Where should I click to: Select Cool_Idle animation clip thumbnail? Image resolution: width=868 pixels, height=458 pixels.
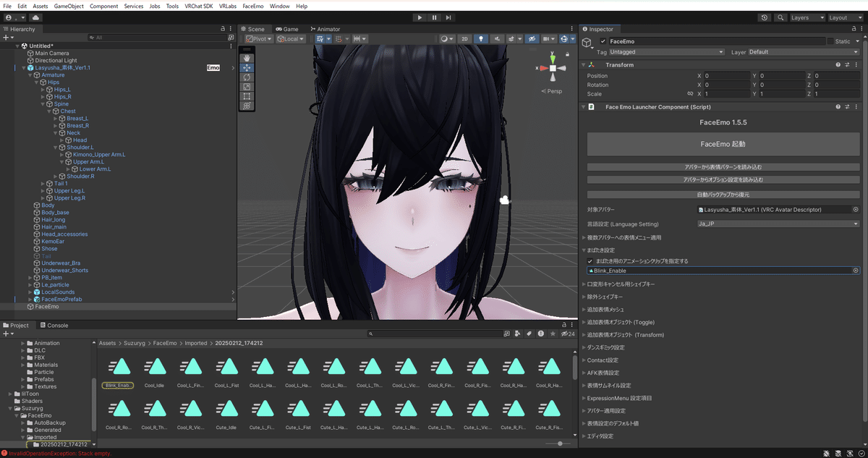154,368
